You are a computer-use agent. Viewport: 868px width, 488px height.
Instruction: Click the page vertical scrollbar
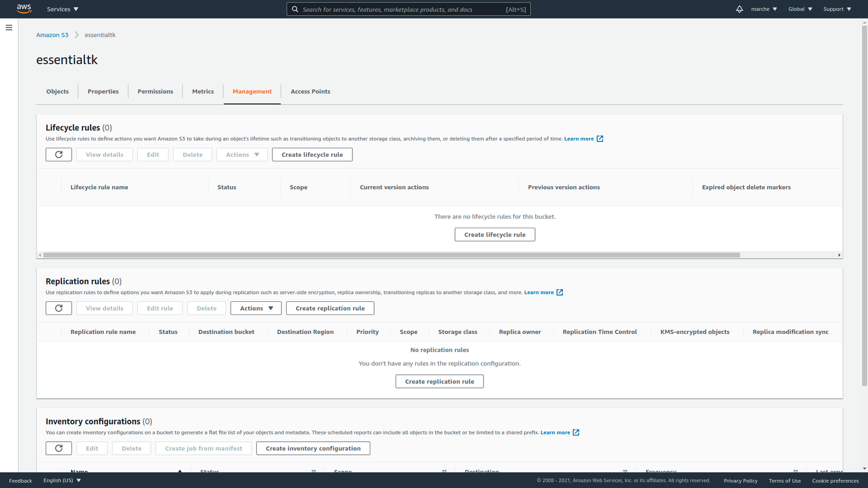click(x=864, y=206)
